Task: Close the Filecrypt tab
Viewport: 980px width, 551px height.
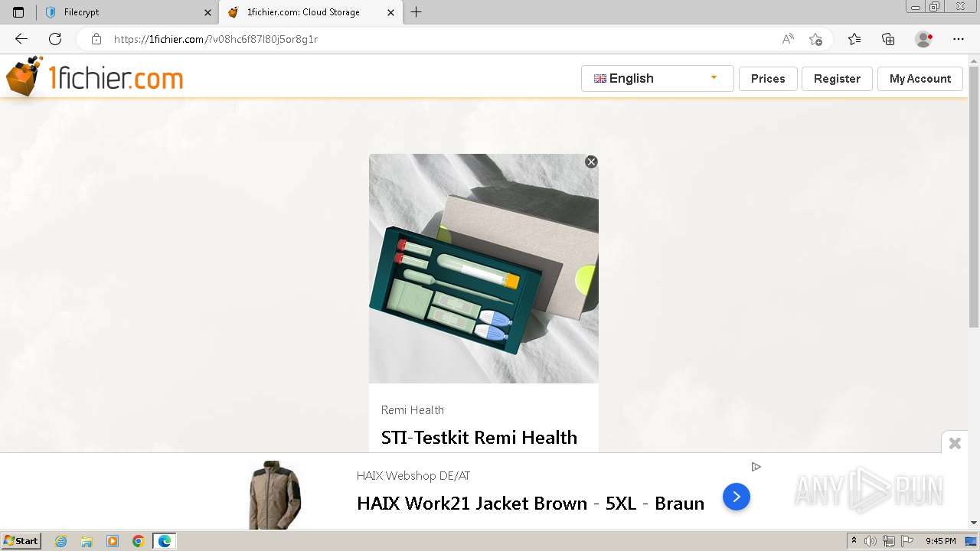Action: pyautogui.click(x=207, y=12)
